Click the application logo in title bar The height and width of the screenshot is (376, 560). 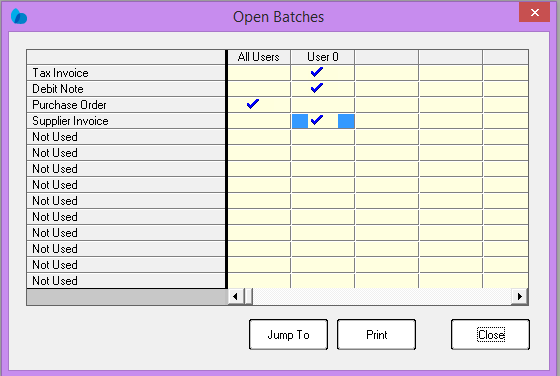pyautogui.click(x=19, y=16)
